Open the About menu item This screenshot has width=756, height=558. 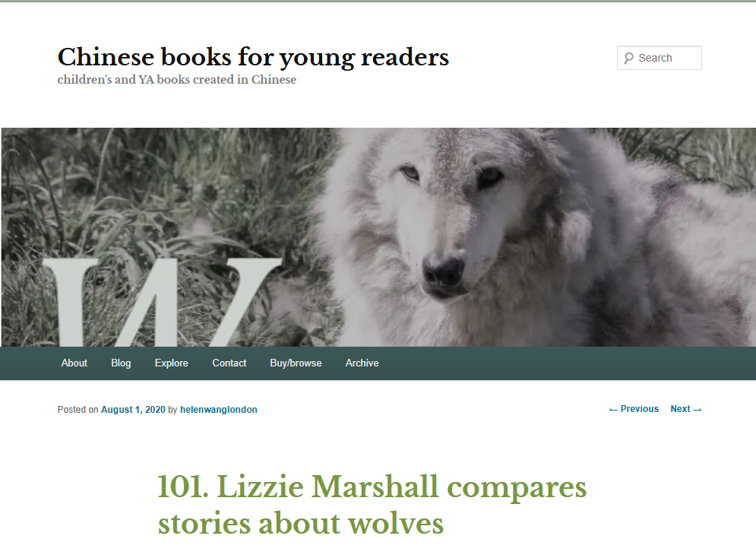click(x=74, y=363)
